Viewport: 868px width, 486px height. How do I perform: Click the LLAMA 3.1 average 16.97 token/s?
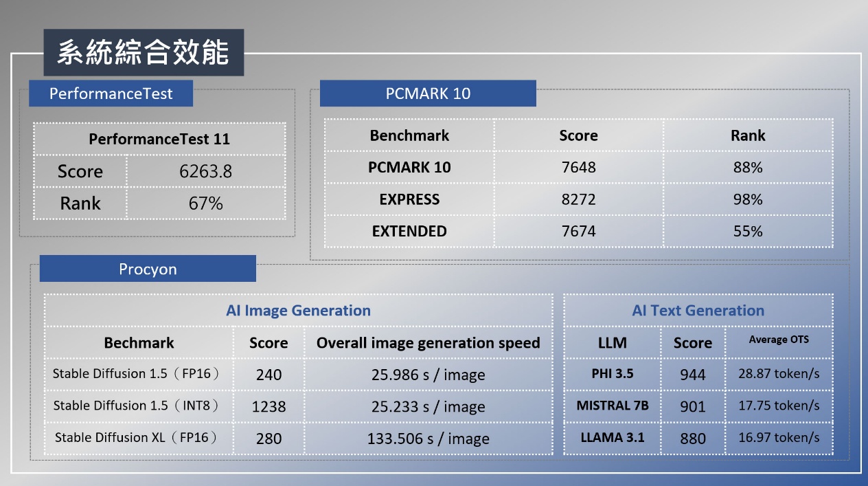point(779,438)
